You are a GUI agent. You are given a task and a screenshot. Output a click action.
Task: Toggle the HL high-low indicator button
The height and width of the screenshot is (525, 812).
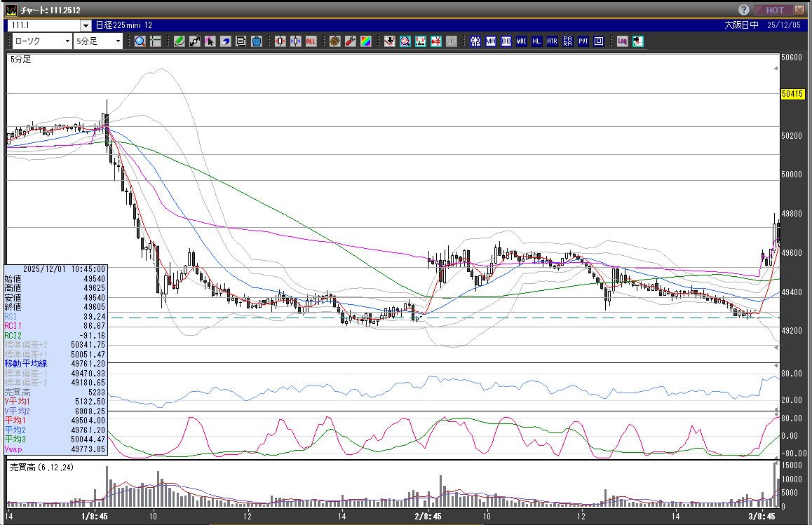click(x=536, y=41)
